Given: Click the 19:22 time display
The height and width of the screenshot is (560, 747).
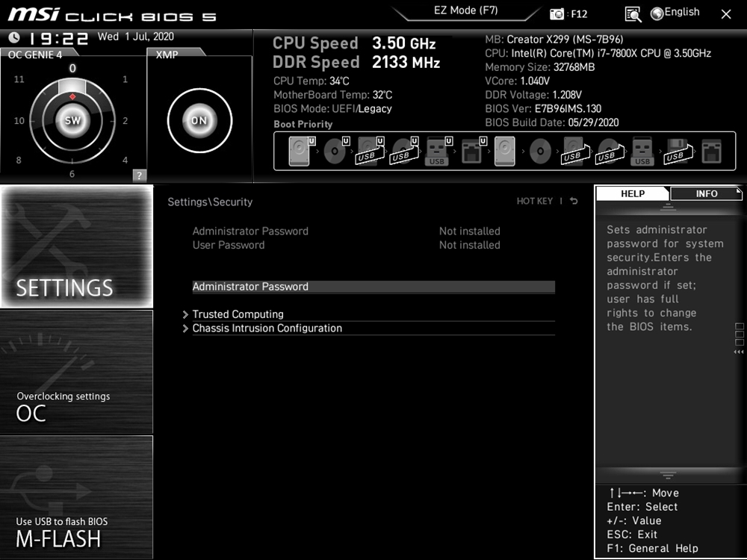Looking at the screenshot, I should pyautogui.click(x=58, y=38).
